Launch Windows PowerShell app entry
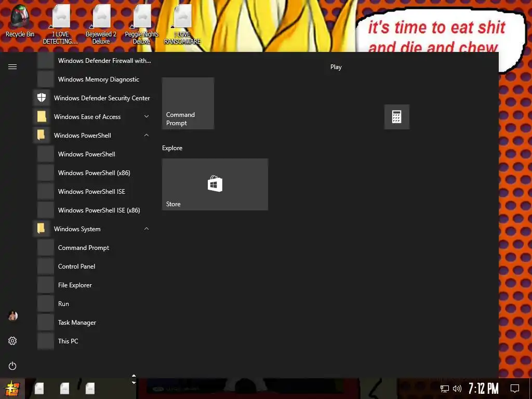Viewport: 532px width, 399px height. point(95,154)
